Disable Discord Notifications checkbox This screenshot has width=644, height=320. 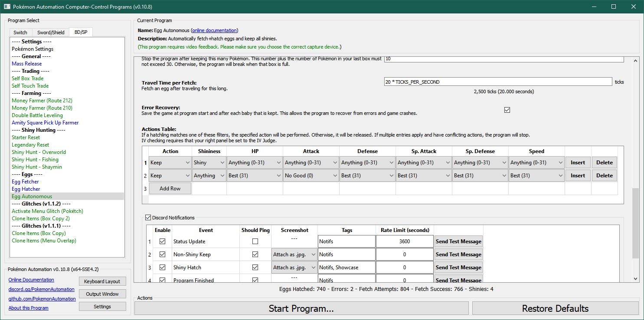tap(148, 218)
